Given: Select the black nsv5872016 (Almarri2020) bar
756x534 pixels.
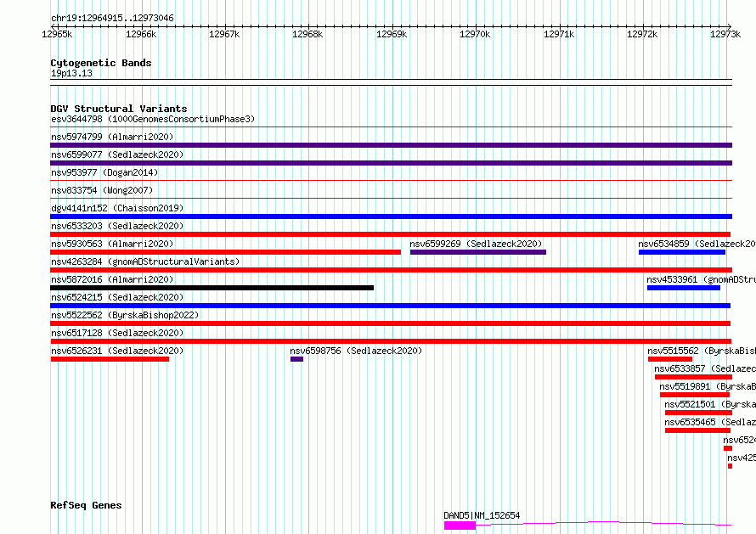Looking at the screenshot, I should pos(212,288).
